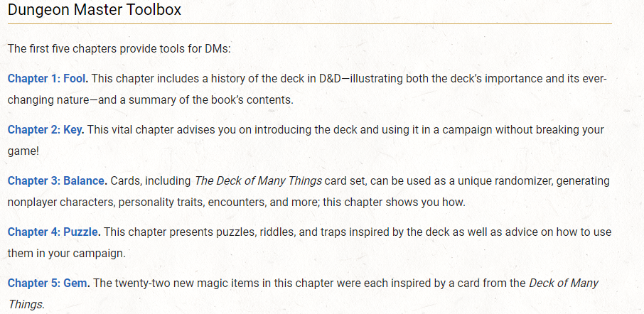The image size is (644, 314).
Task: Follow the "Chapter 2: Key" link
Action: tap(45, 130)
